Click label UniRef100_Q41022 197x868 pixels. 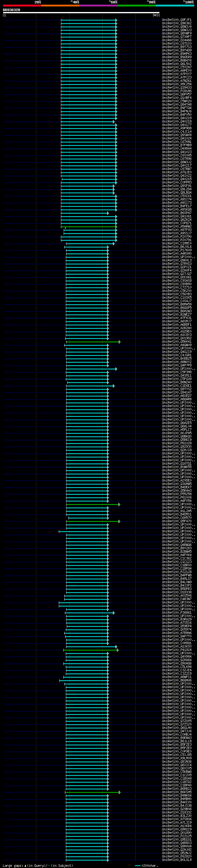point(177,176)
